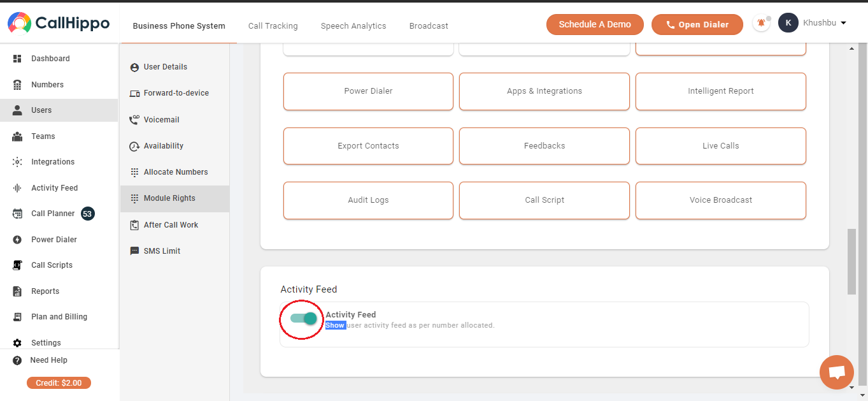
Task: Toggle Audit Logs module right
Action: 368,200
